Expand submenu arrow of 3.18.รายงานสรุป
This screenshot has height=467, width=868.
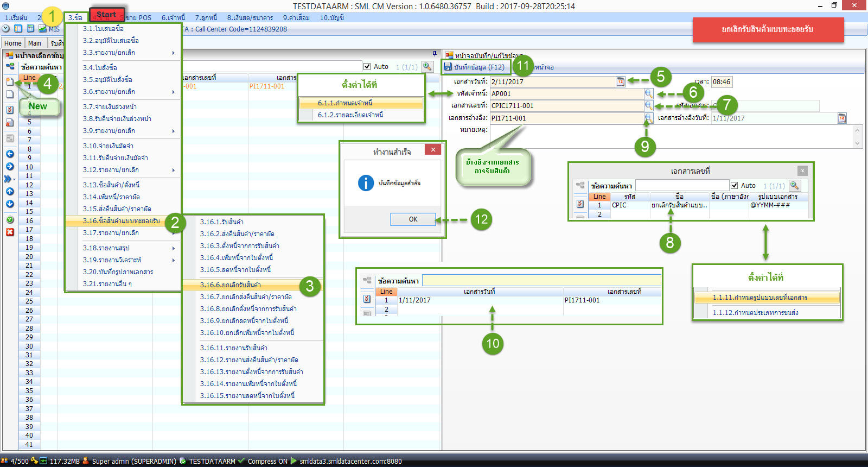pyautogui.click(x=174, y=248)
